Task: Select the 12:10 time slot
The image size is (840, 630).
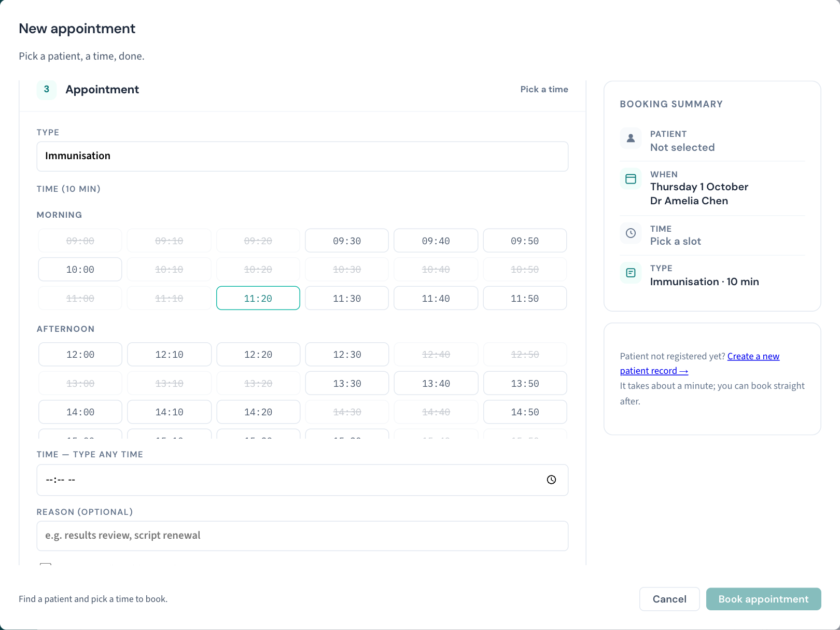Action: tap(169, 355)
